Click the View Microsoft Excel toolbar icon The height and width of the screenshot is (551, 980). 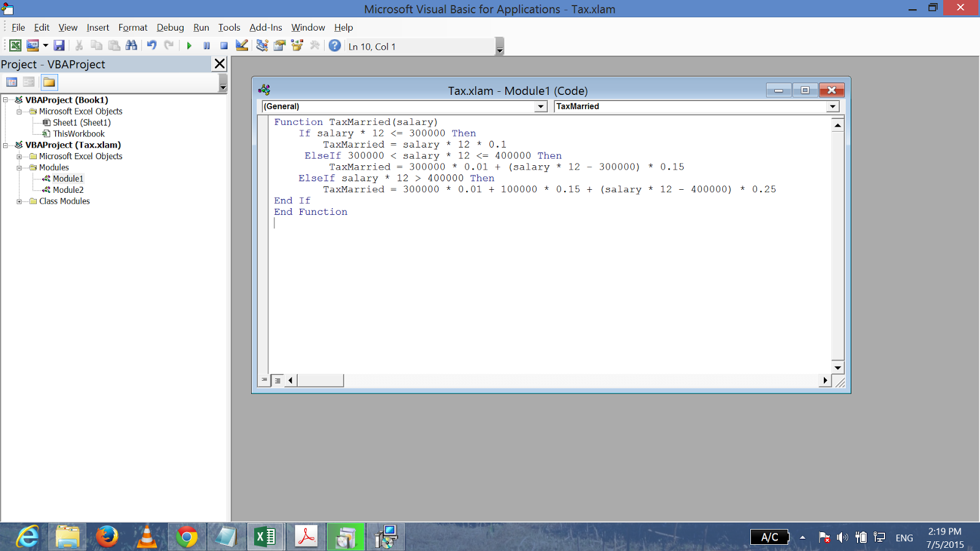point(15,46)
